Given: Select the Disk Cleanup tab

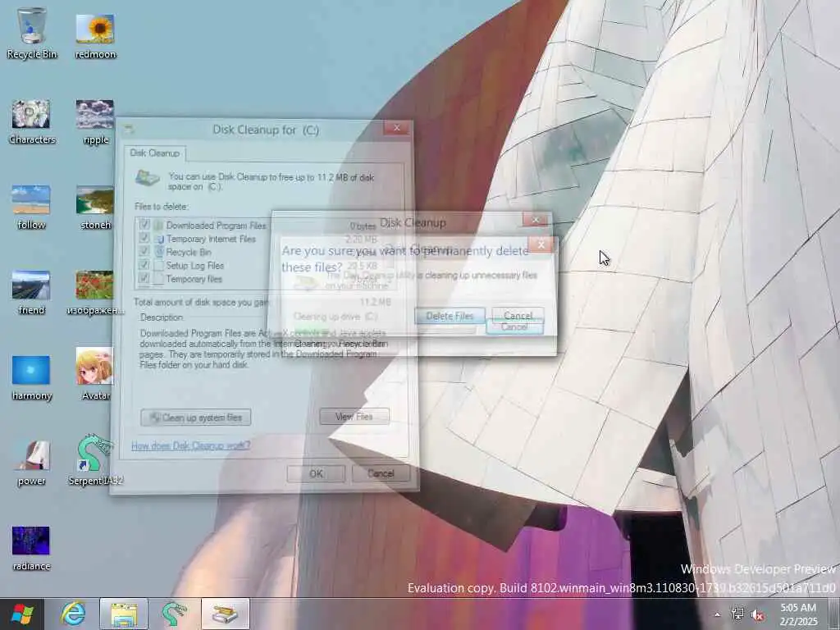Looking at the screenshot, I should 155,153.
